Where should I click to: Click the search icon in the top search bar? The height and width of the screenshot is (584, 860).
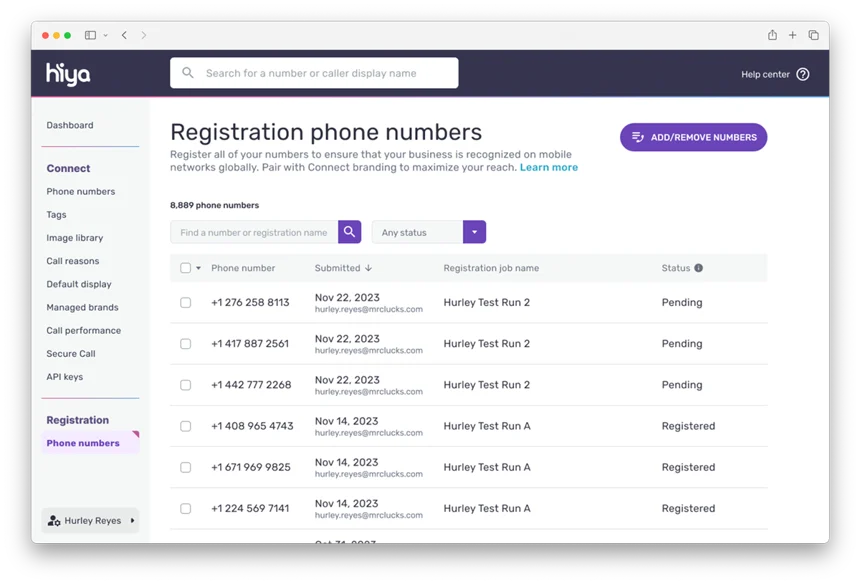[x=188, y=72]
